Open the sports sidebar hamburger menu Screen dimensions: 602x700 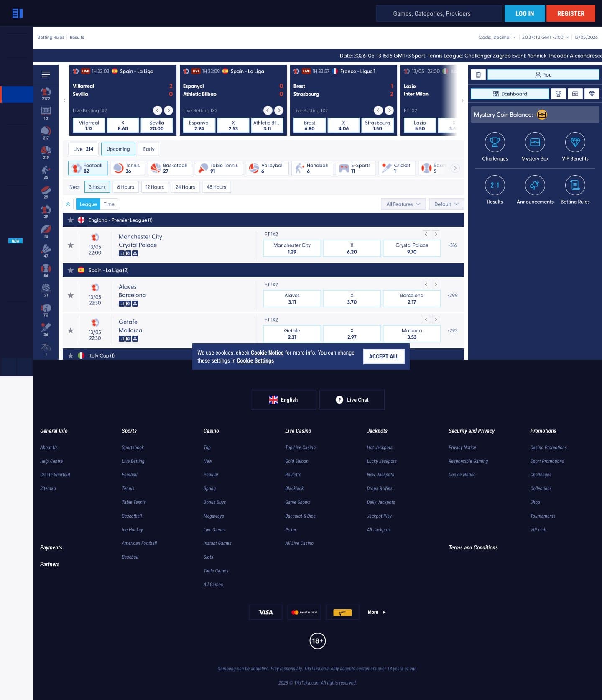[x=46, y=74]
